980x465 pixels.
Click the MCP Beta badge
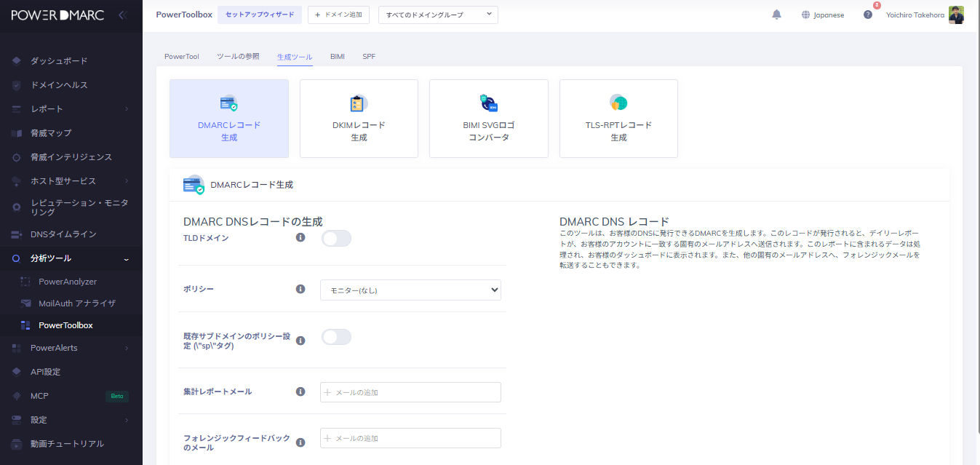pyautogui.click(x=117, y=396)
